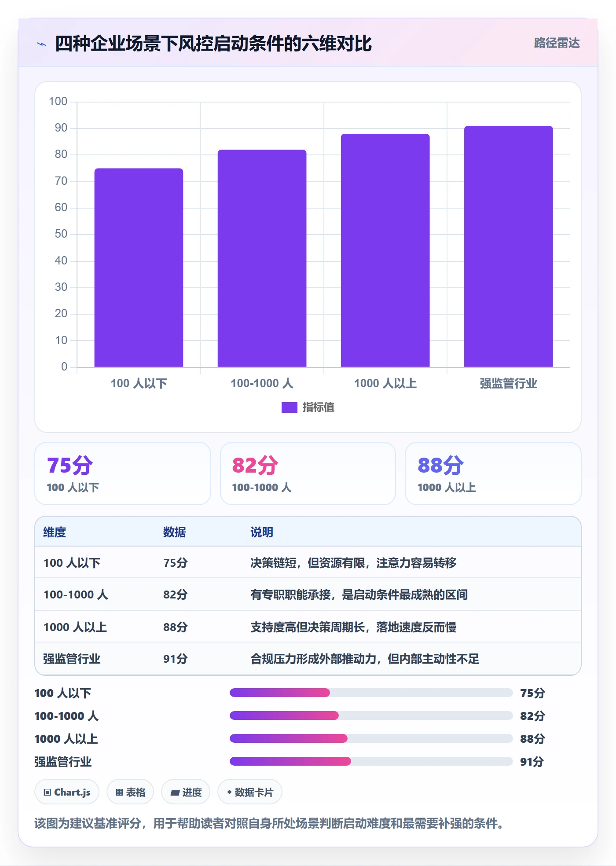This screenshot has width=616, height=866.
Task: Select the 1000 人以上 chart bar
Action: 385,250
